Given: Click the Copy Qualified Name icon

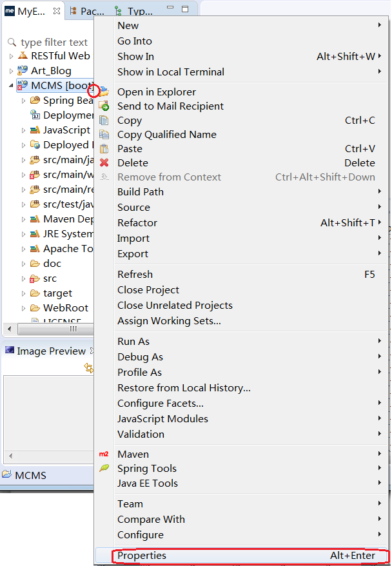Looking at the screenshot, I should [x=104, y=135].
